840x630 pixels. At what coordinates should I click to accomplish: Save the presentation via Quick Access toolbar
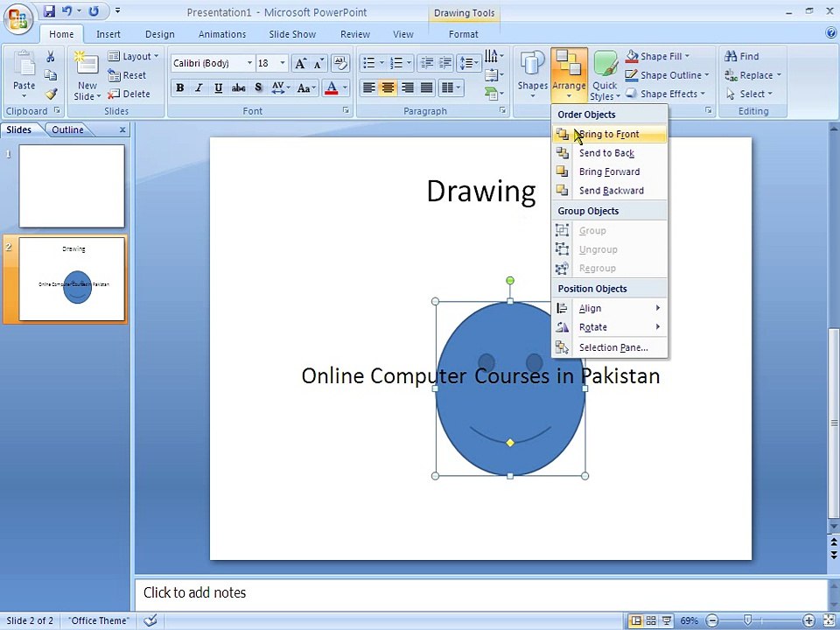tap(49, 10)
